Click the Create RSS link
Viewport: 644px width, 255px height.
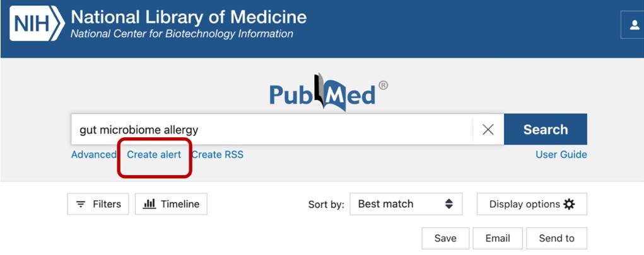(218, 154)
